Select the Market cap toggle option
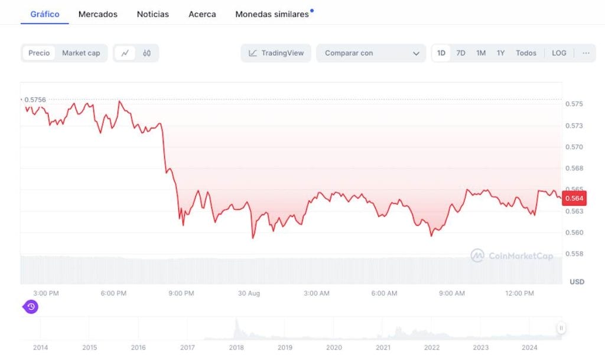Viewport: 605px width, 364px height. click(x=81, y=53)
